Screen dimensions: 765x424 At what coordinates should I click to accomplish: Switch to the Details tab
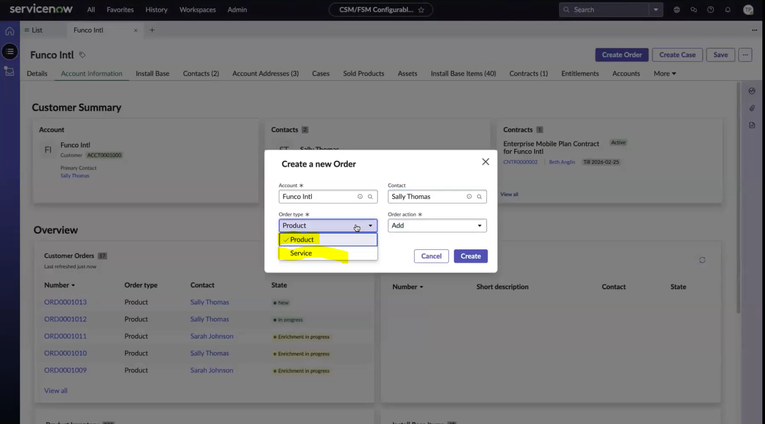coord(37,74)
